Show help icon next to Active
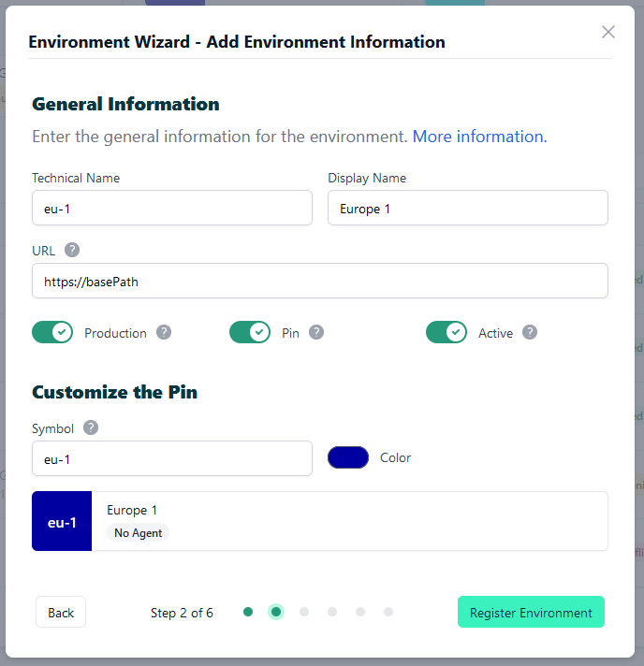The image size is (644, 666). click(530, 332)
